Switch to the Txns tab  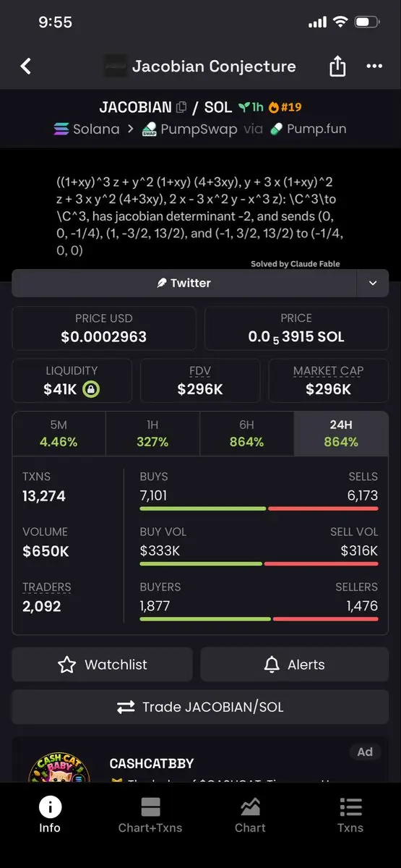coord(350,815)
